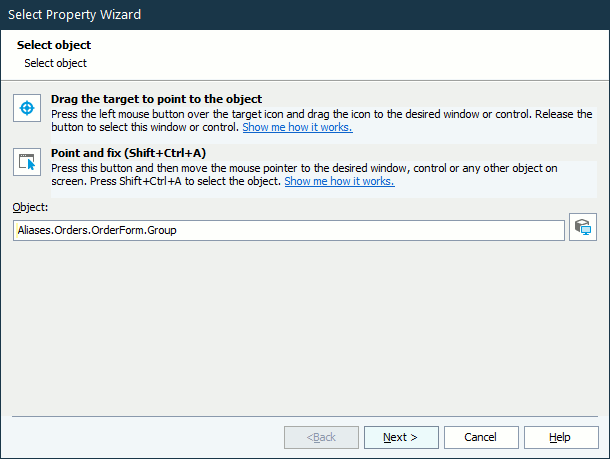This screenshot has height=459, width=610.
Task: Click the bold 'Select object' page header
Action: 54,46
